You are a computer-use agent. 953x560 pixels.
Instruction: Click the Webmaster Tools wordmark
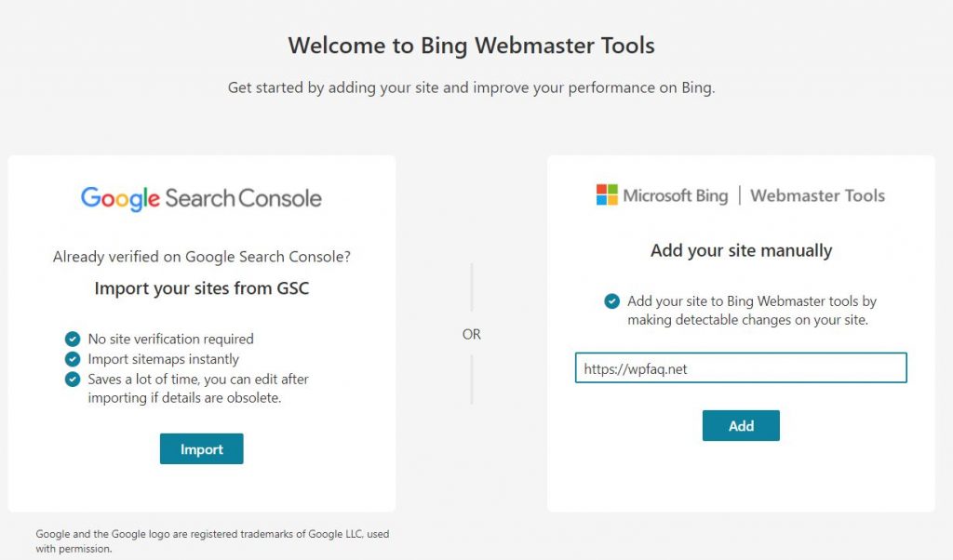(817, 195)
